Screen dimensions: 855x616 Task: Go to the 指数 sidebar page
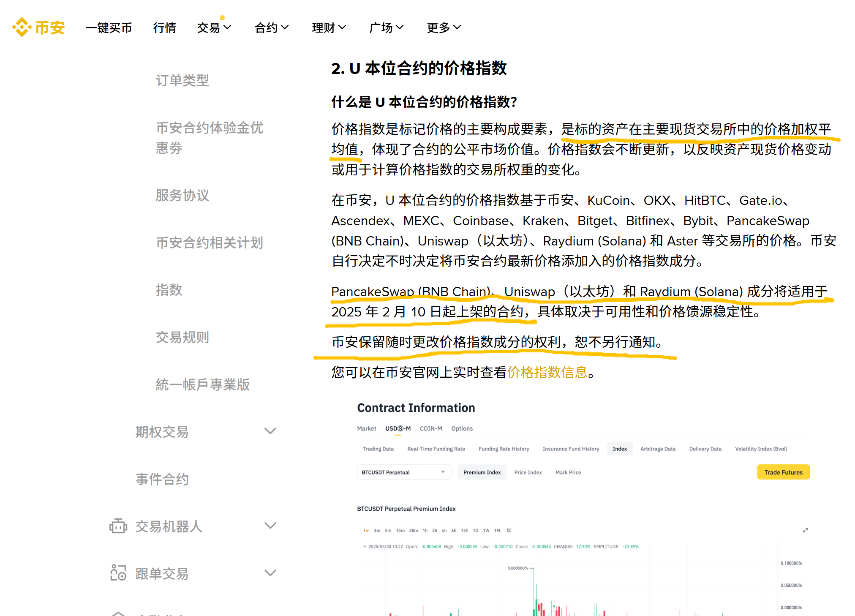pyautogui.click(x=169, y=290)
